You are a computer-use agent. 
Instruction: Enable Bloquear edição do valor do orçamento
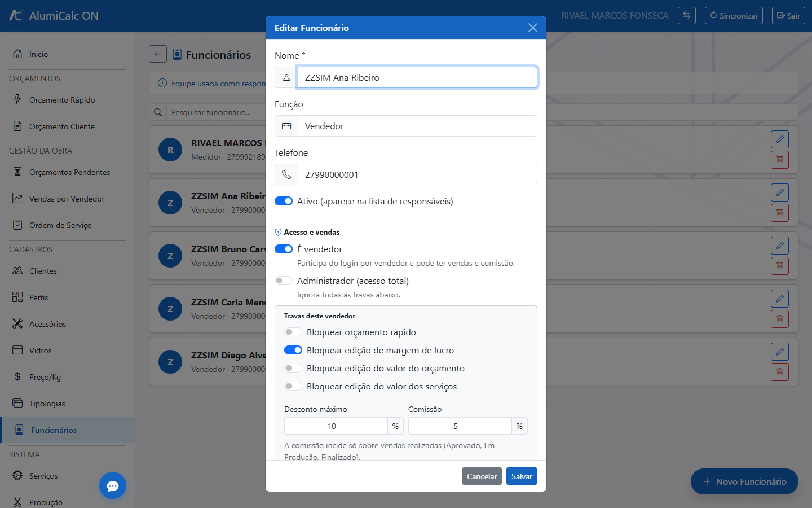click(x=293, y=368)
